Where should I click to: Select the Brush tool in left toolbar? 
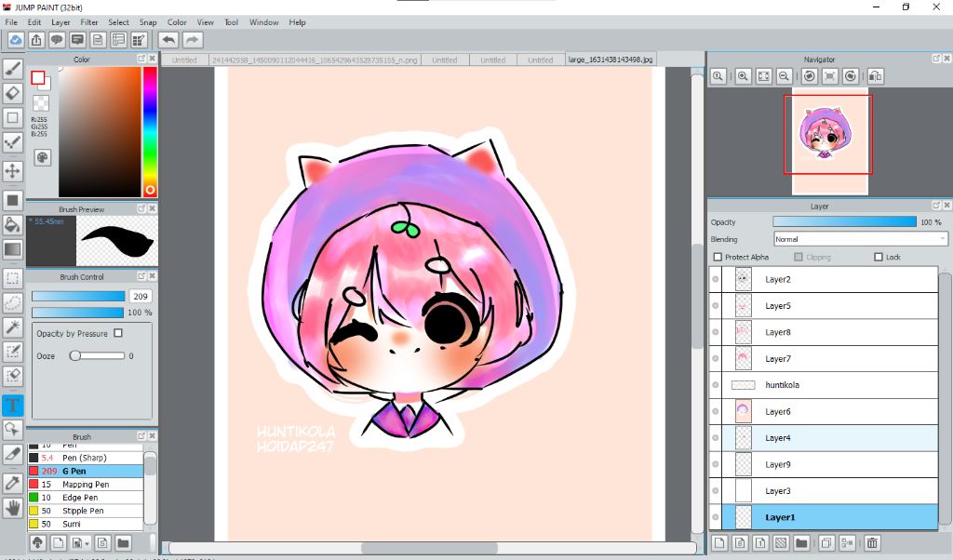click(13, 69)
